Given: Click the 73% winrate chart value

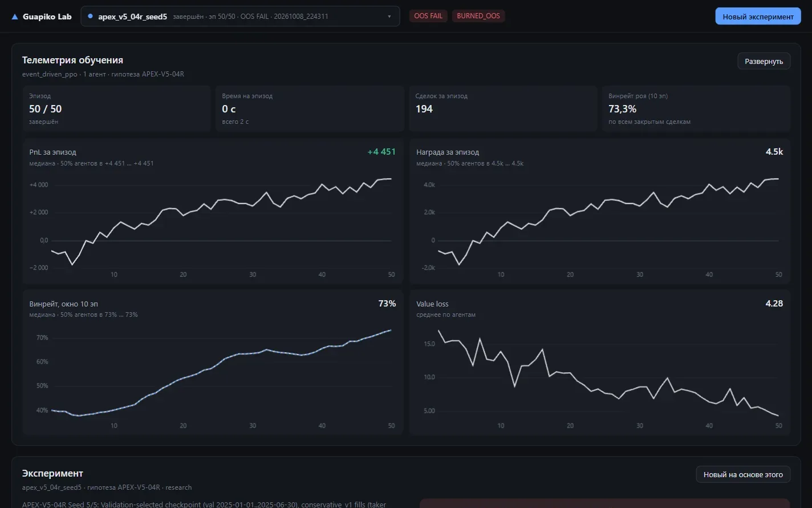Looking at the screenshot, I should 387,304.
